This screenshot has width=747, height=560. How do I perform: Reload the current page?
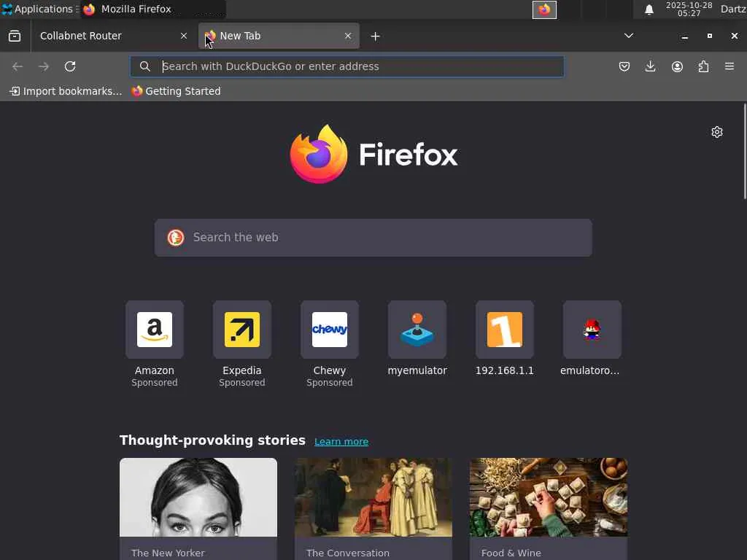(x=70, y=66)
